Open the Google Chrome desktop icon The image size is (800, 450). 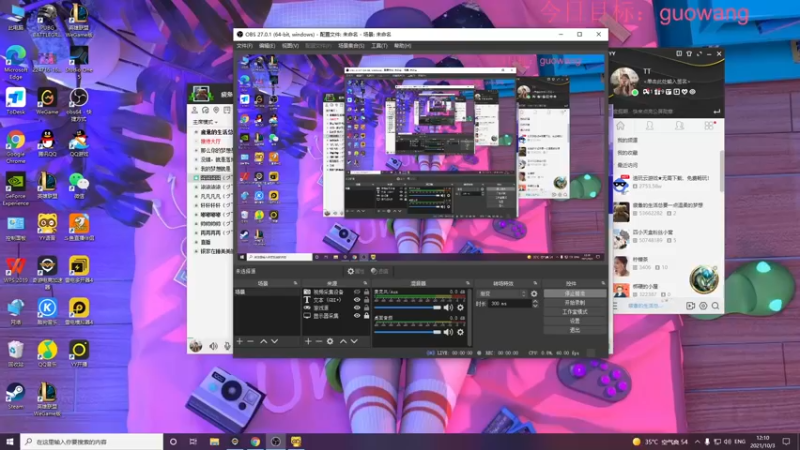(15, 147)
